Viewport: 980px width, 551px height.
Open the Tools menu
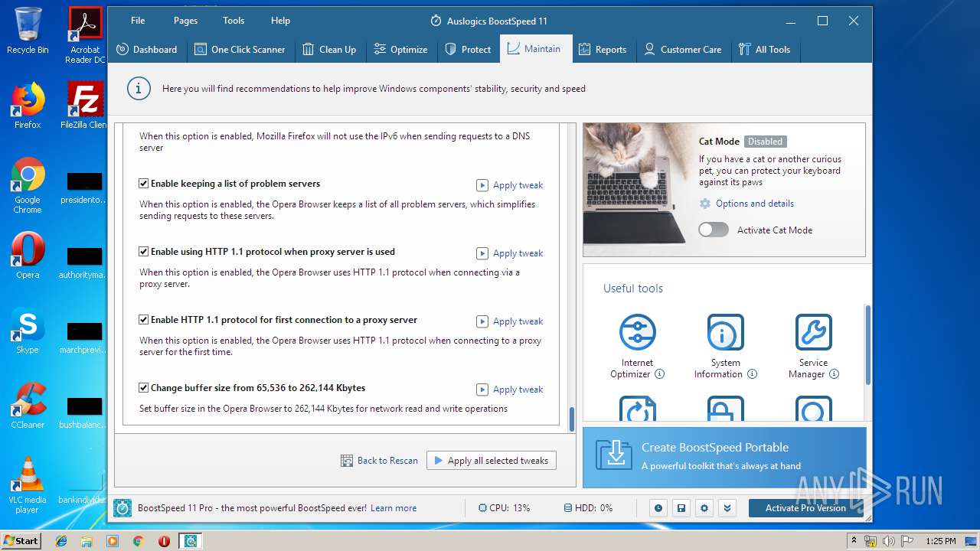[x=234, y=21]
